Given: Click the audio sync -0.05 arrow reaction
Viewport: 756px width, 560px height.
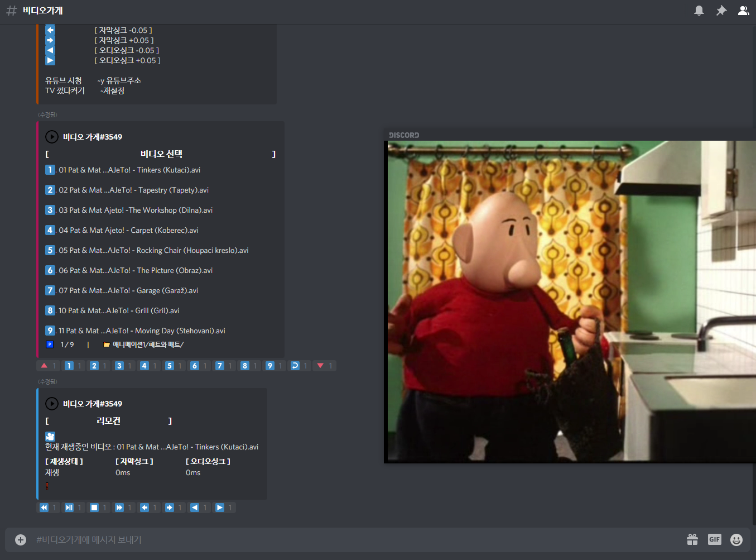Looking at the screenshot, I should [x=195, y=507].
